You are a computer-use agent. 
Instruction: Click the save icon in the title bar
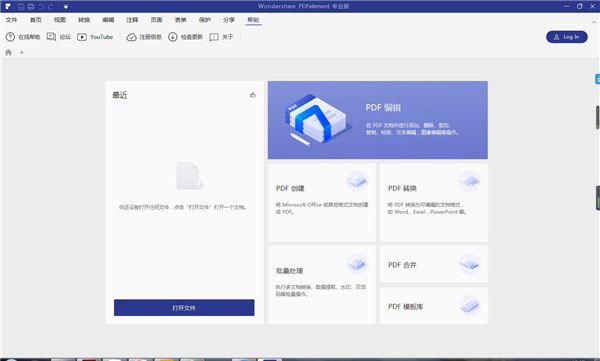(21, 7)
